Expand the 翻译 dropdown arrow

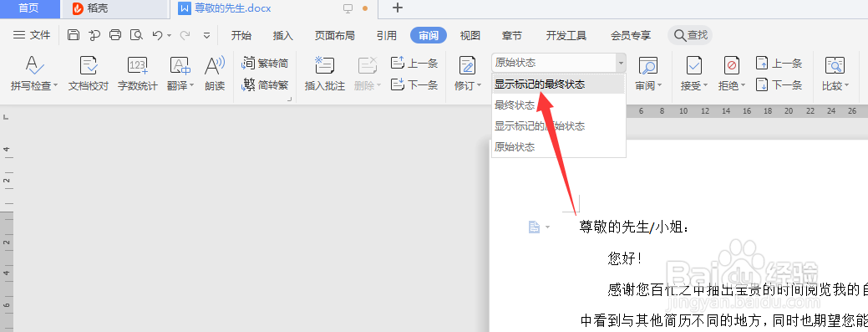192,86
